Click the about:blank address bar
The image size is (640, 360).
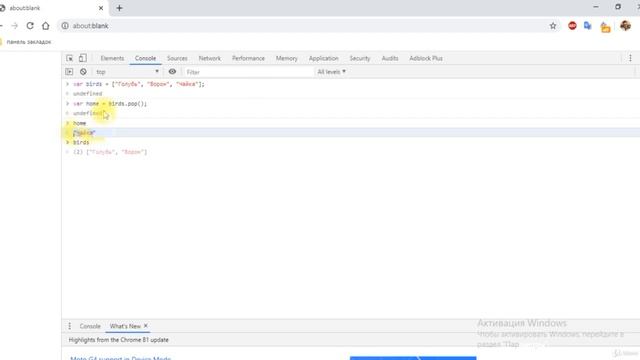pyautogui.click(x=302, y=26)
